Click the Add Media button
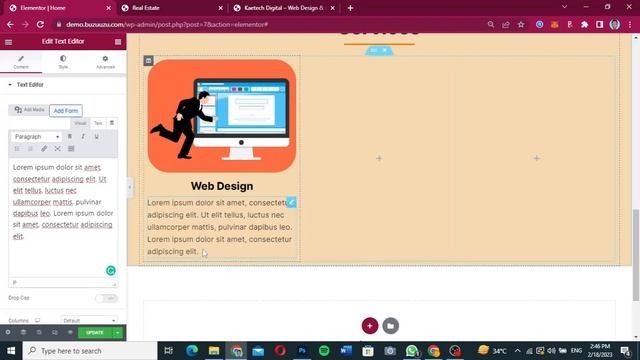Screen dimensions: 640x360 29,110
